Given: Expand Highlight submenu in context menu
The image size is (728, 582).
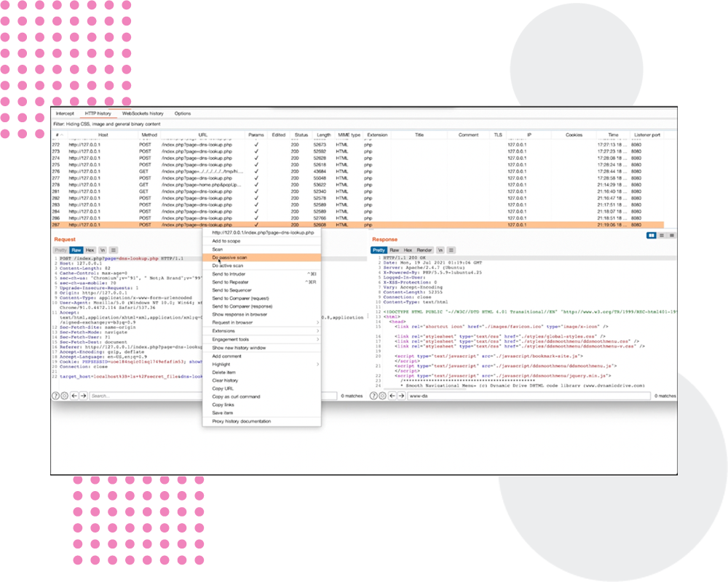Looking at the screenshot, I should click(262, 364).
